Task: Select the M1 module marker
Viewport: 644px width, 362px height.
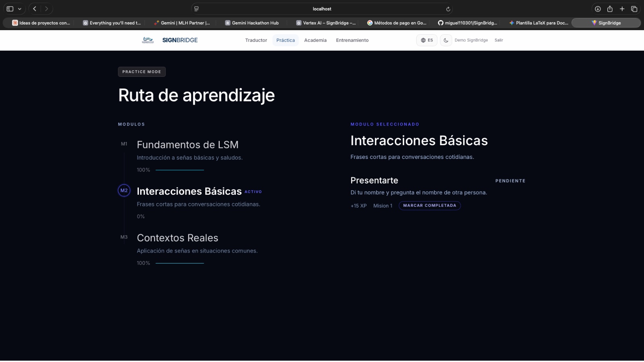Action: (x=124, y=144)
